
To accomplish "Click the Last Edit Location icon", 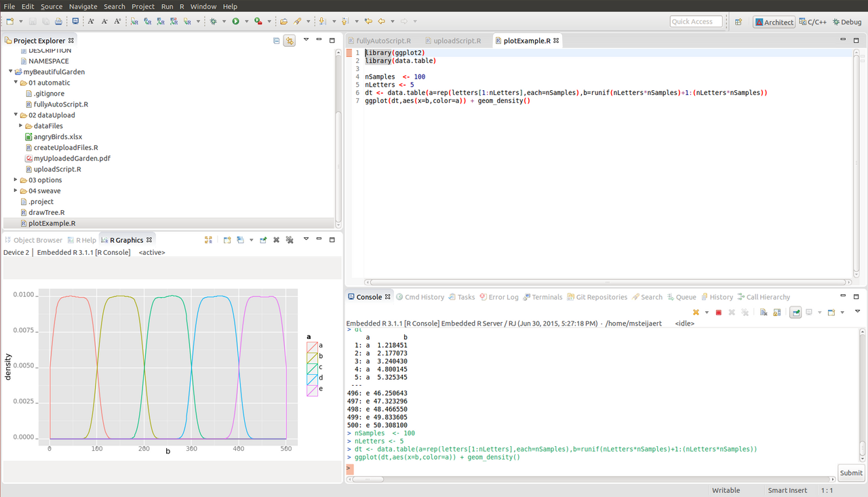I will (x=368, y=21).
